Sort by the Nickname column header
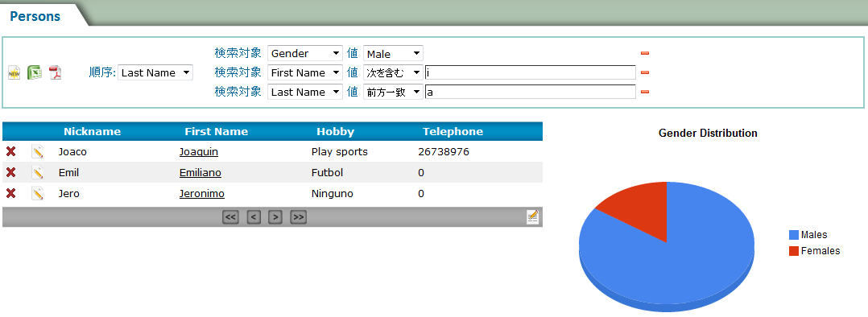This screenshot has width=868, height=317. pyautogui.click(x=92, y=132)
